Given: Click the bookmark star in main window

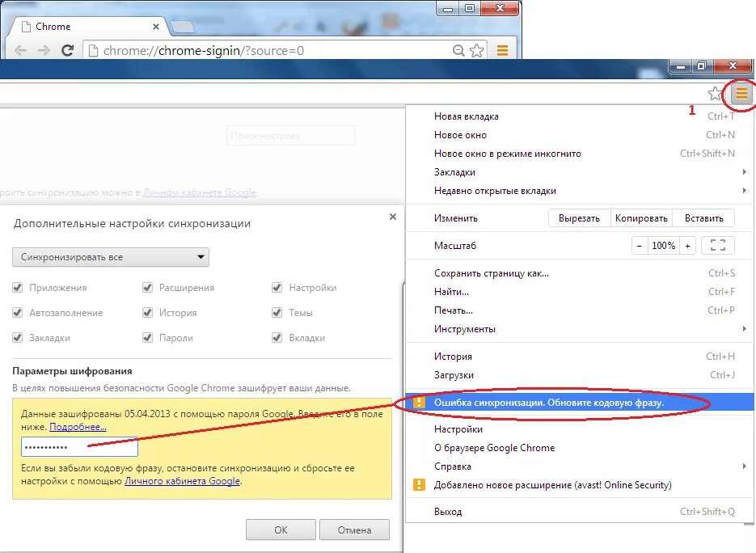Looking at the screenshot, I should [x=715, y=94].
